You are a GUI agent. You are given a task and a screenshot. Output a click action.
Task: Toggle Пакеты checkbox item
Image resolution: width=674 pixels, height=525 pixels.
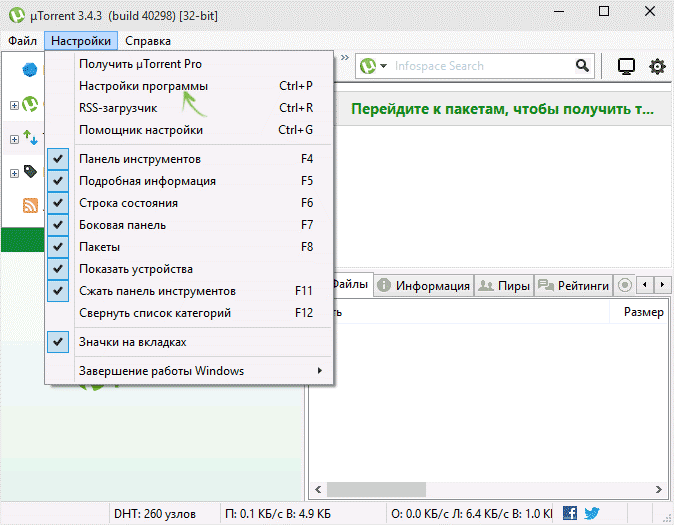pos(189,247)
